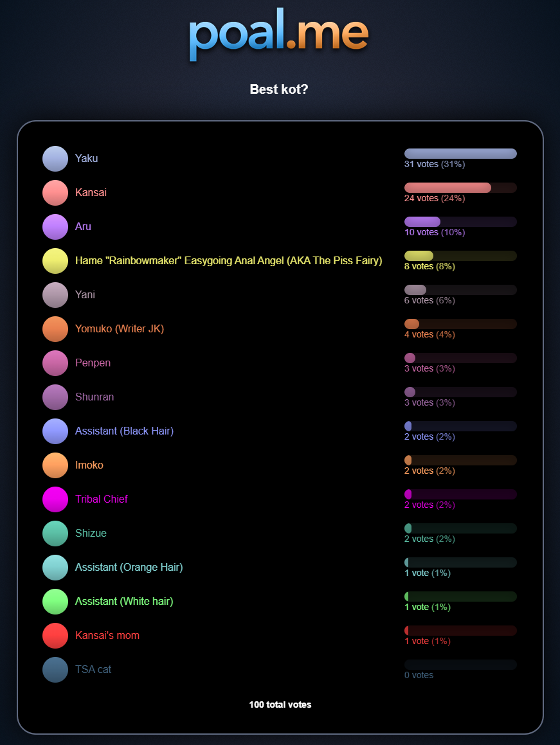The height and width of the screenshot is (745, 560).
Task: Select the TSA cat option
Action: pos(93,669)
